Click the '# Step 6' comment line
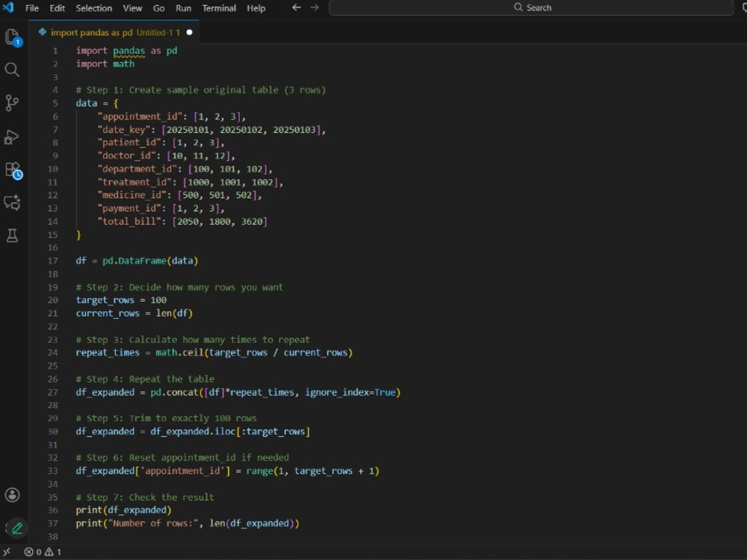Image resolution: width=747 pixels, height=560 pixels. click(182, 458)
